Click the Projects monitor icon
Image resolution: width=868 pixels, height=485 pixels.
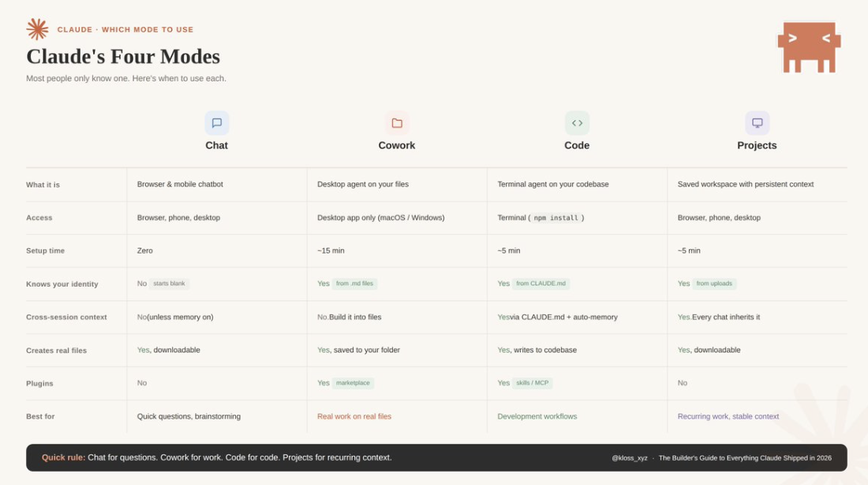(757, 123)
